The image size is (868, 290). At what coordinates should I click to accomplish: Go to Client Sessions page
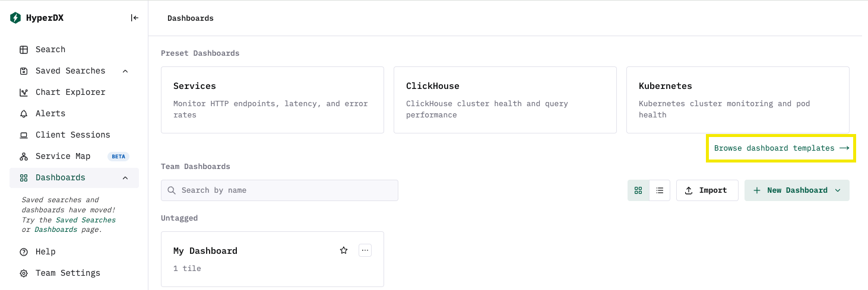pos(72,135)
